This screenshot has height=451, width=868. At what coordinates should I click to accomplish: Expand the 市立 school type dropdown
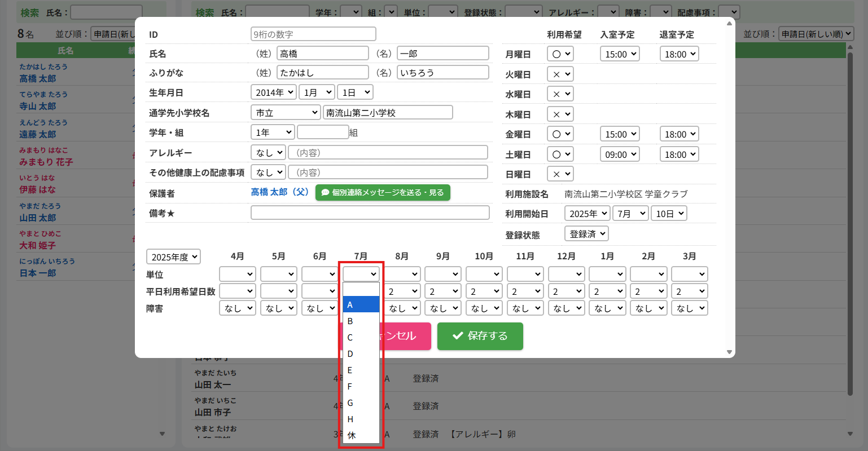pyautogui.click(x=286, y=113)
